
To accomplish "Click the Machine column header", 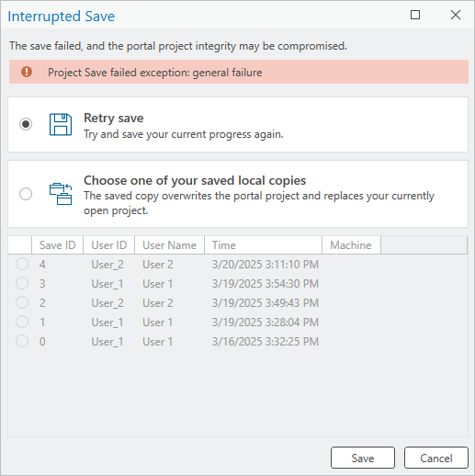I will point(351,245).
